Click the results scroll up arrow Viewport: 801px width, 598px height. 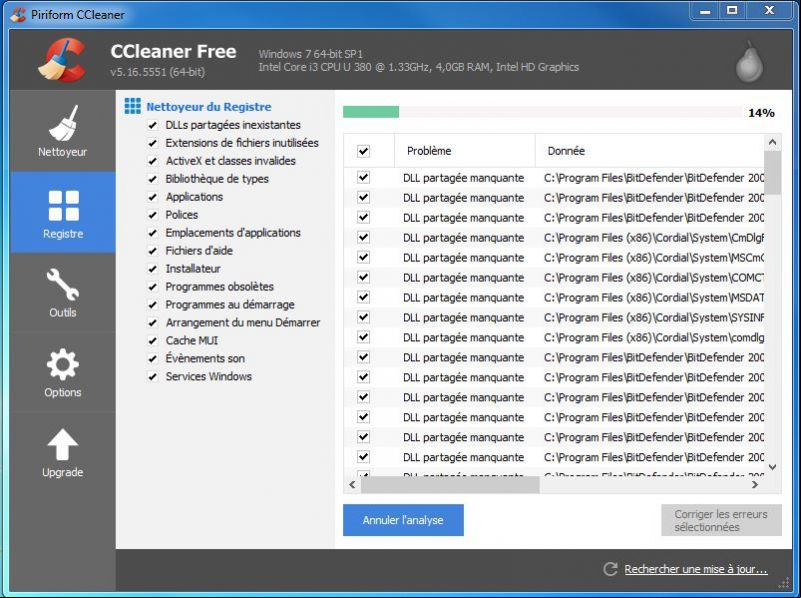(x=772, y=142)
